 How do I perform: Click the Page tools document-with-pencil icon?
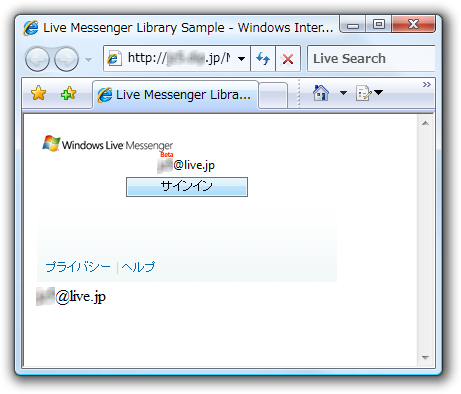point(363,93)
